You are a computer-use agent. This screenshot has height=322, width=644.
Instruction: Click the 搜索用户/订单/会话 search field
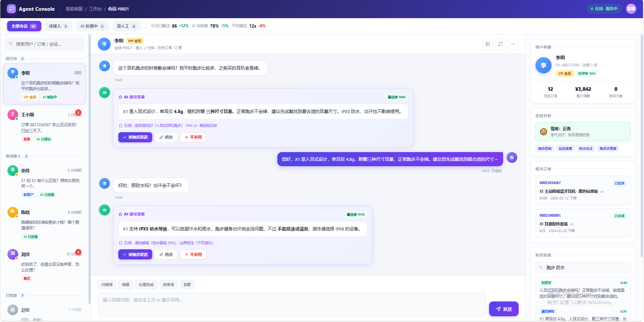tap(44, 44)
